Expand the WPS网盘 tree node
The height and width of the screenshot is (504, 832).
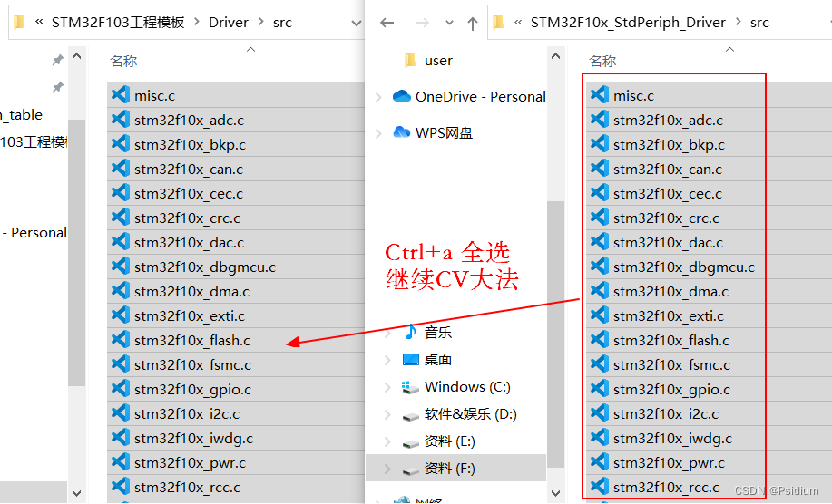click(x=379, y=133)
